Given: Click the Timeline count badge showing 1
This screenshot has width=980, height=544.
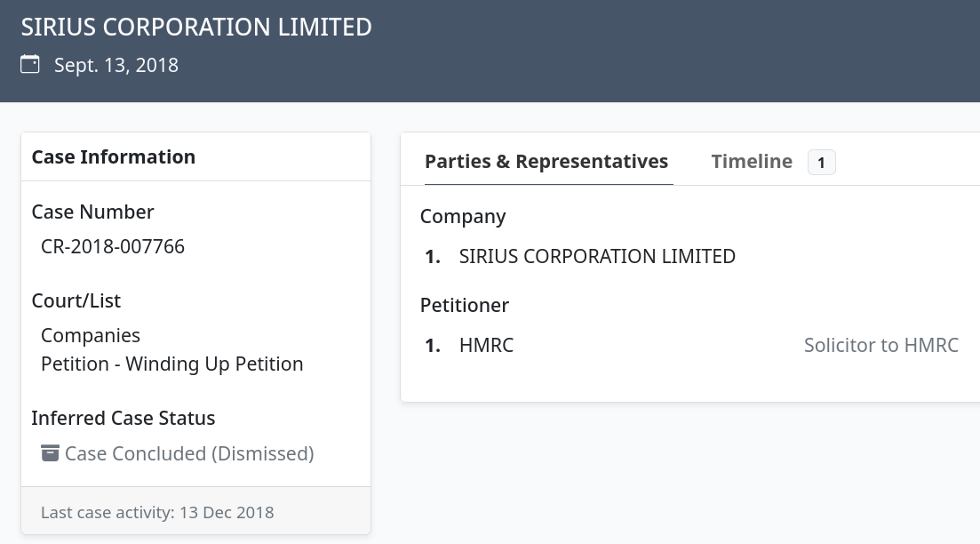Looking at the screenshot, I should 821,163.
